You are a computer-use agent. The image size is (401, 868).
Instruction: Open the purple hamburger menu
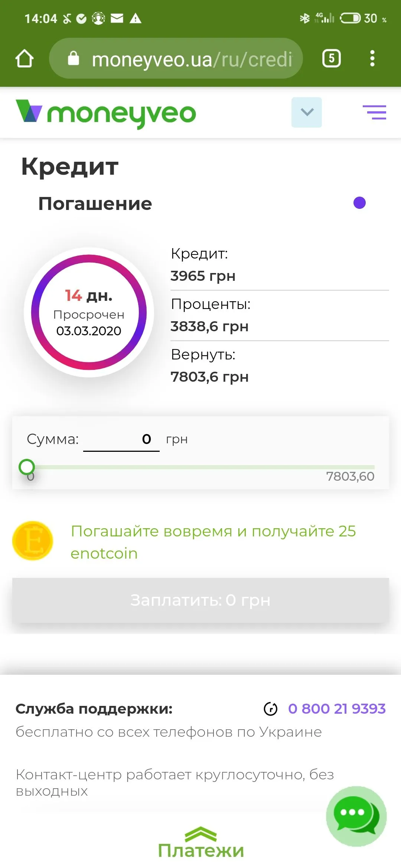click(374, 112)
